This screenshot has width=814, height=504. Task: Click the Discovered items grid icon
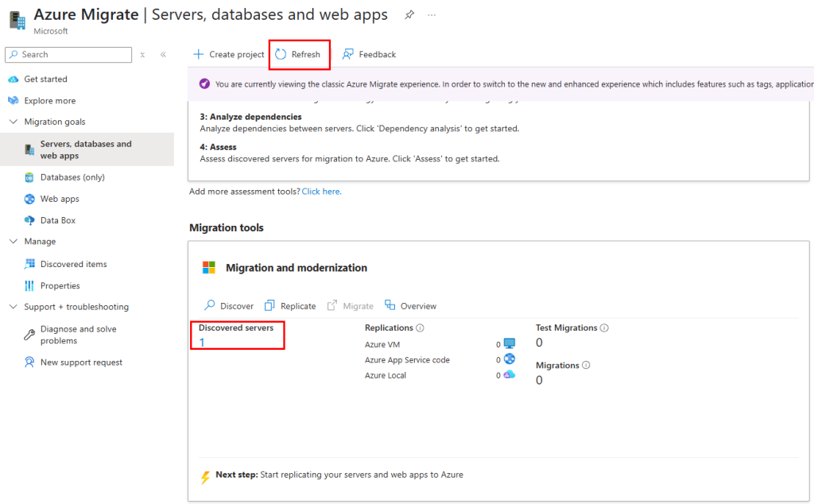tap(29, 264)
